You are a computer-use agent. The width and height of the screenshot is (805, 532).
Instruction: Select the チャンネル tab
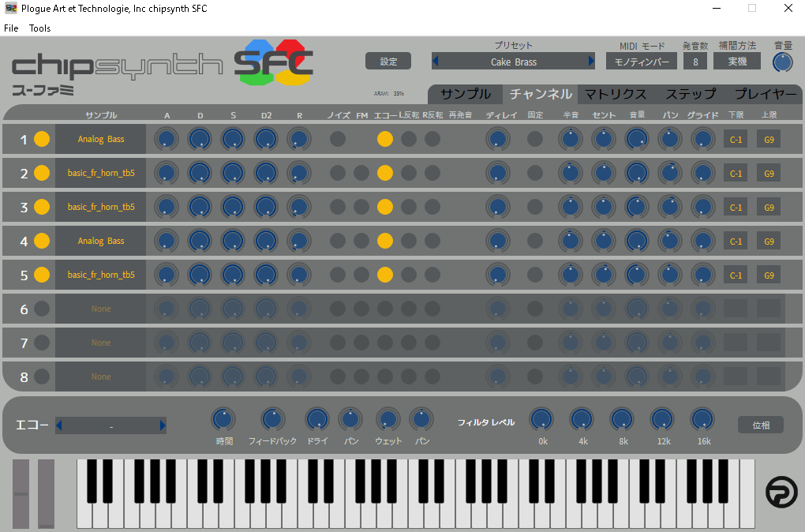click(541, 94)
